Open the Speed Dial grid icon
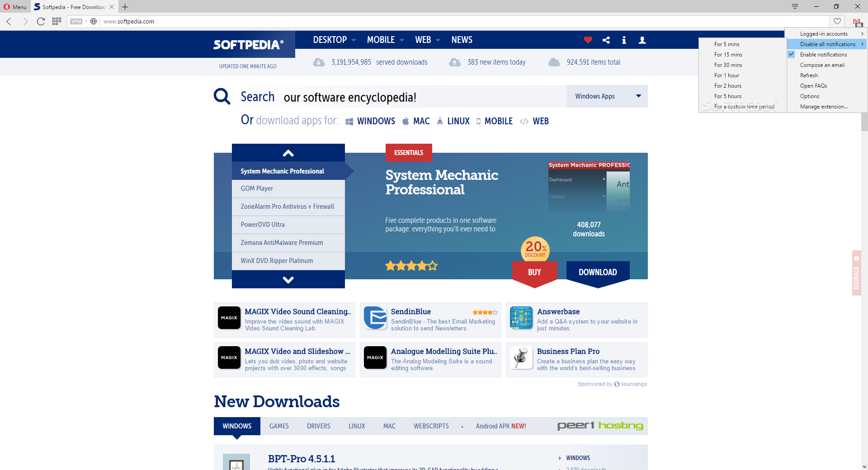 coord(57,21)
